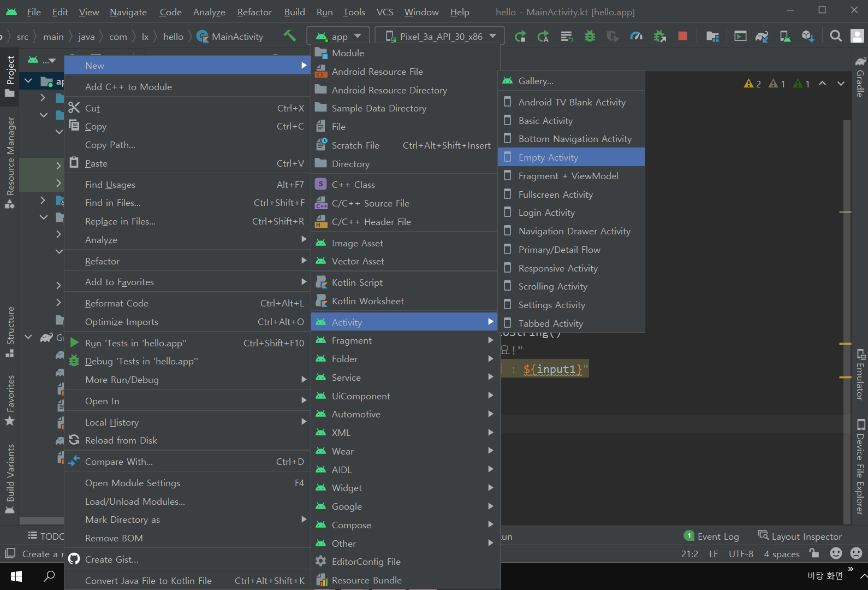Expand the Analyze submenu

pyautogui.click(x=187, y=240)
